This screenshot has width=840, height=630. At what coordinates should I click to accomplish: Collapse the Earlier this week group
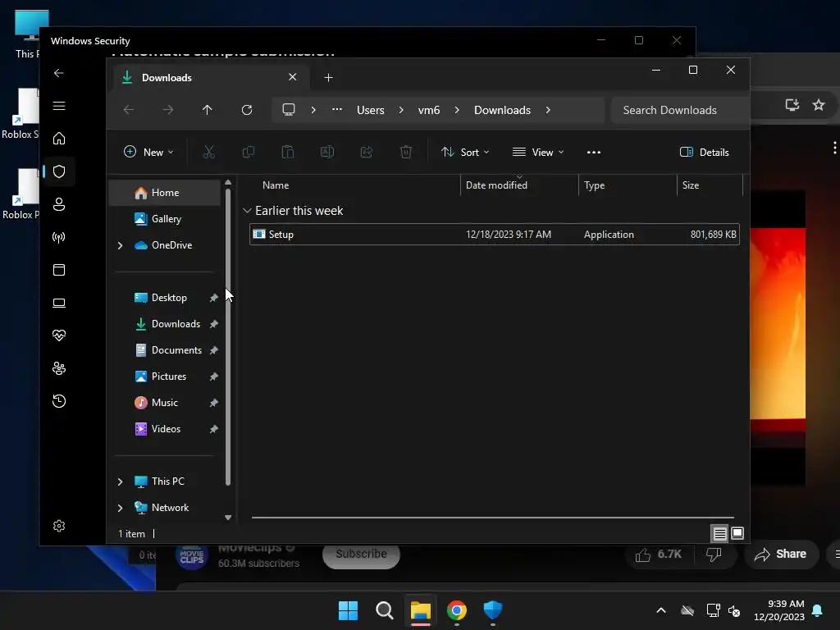pos(247,211)
